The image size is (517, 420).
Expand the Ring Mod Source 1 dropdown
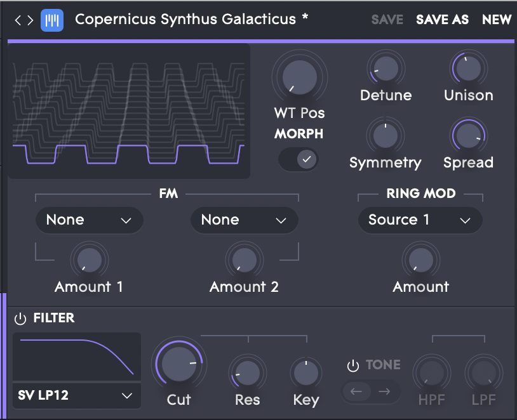pos(420,220)
